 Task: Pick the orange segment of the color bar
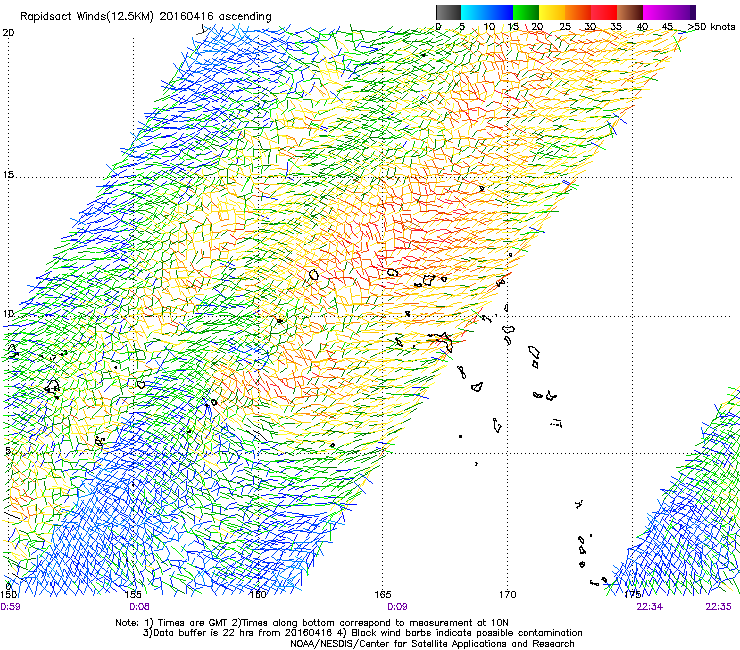(x=578, y=12)
